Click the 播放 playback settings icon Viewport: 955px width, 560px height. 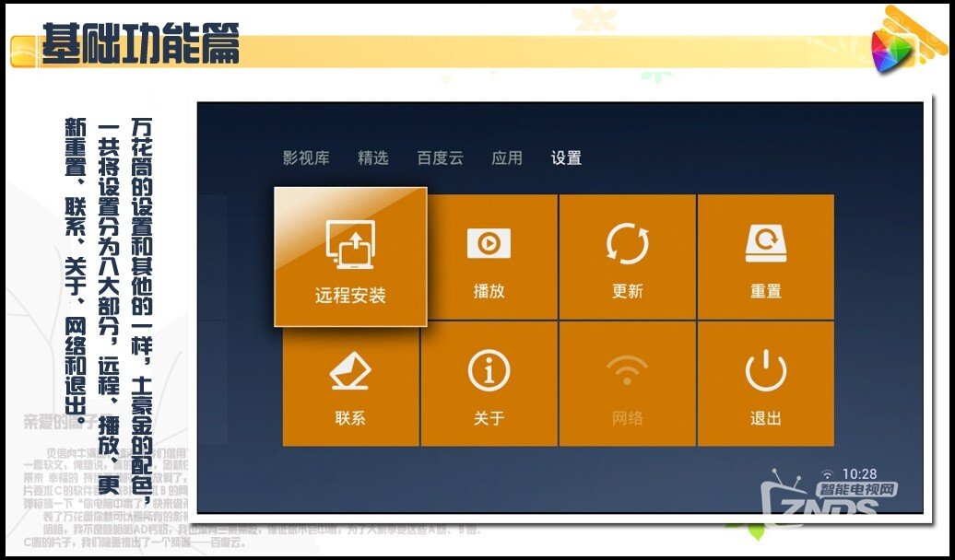point(489,244)
